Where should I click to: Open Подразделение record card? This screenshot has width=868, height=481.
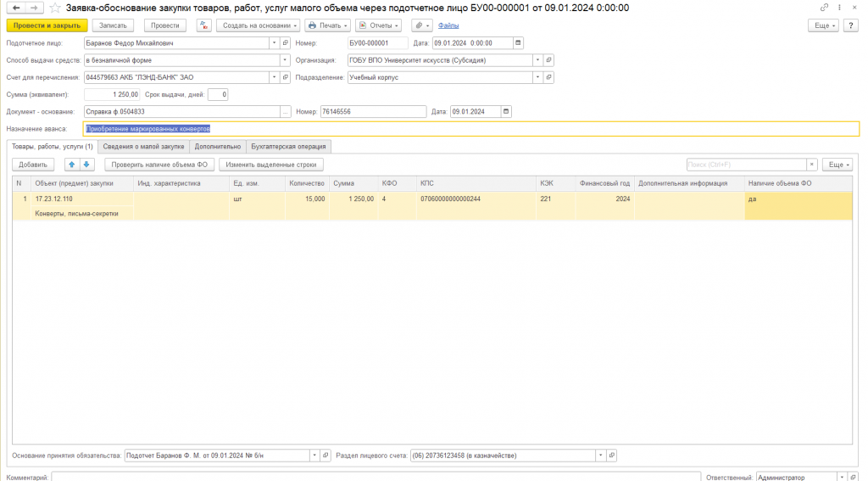(548, 77)
